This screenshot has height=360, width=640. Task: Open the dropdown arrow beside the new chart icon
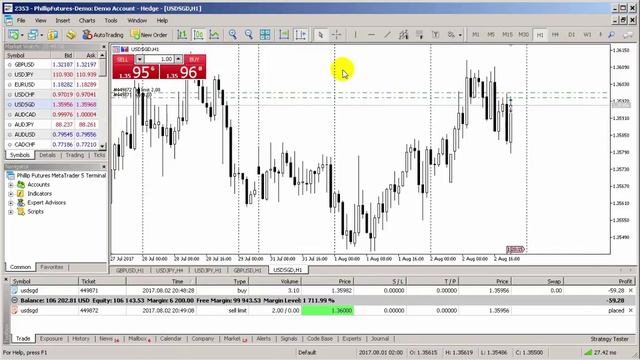[x=22, y=35]
